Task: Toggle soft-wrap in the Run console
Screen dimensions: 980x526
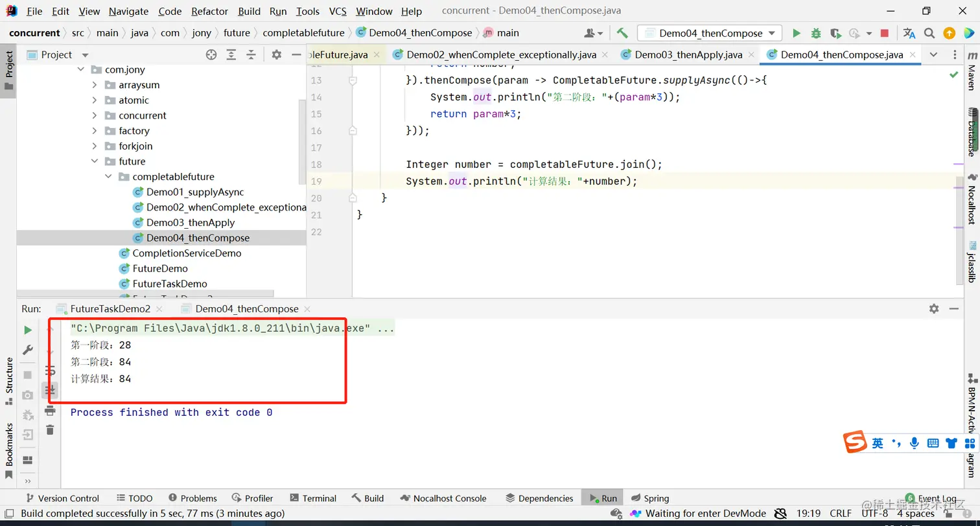Action: [50, 371]
